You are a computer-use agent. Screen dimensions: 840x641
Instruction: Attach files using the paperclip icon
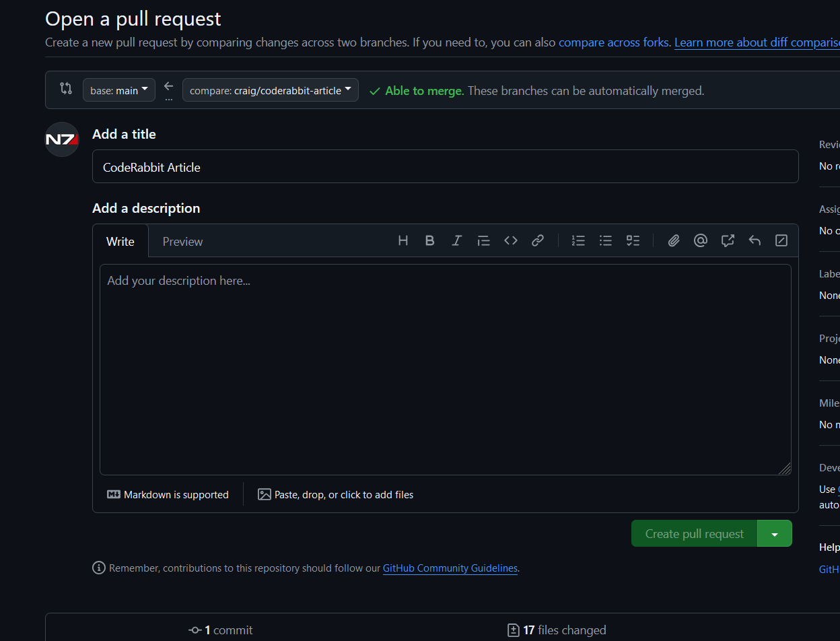pos(674,240)
